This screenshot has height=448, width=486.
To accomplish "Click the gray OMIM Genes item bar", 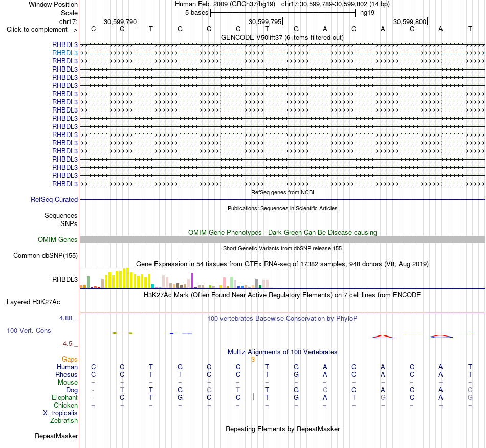I will (x=282, y=239).
